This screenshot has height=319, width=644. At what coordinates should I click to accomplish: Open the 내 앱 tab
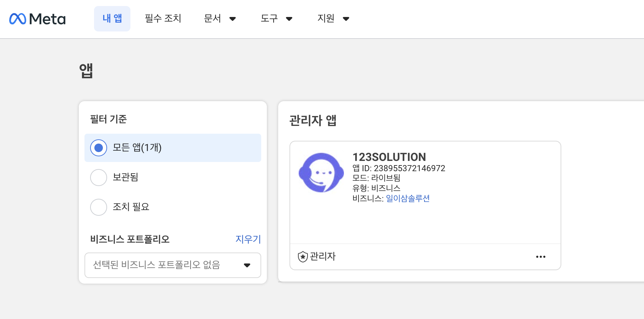pyautogui.click(x=112, y=19)
